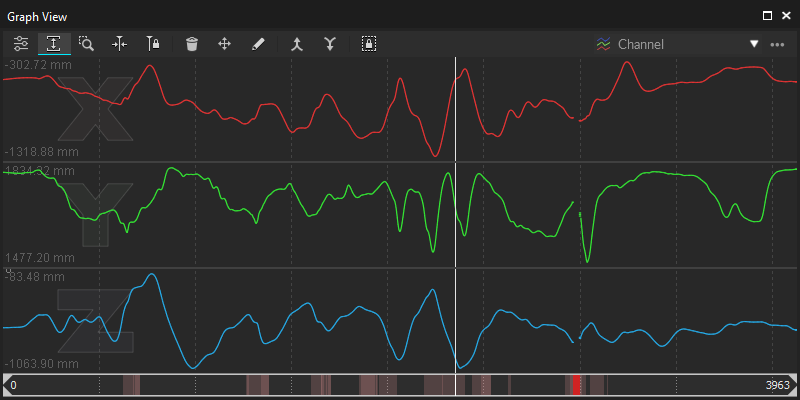Click the right range handle near 3963
This screenshot has height=400, width=800.
(x=795, y=385)
